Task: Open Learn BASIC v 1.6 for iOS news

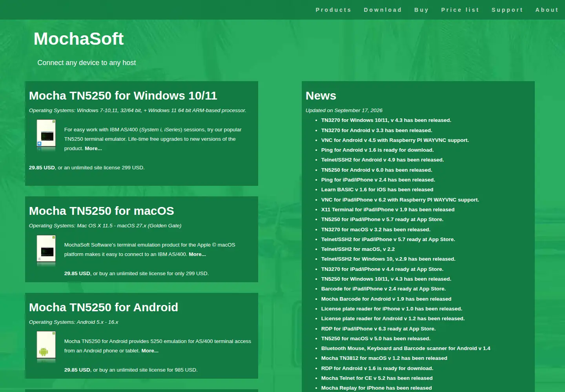Action: point(377,190)
